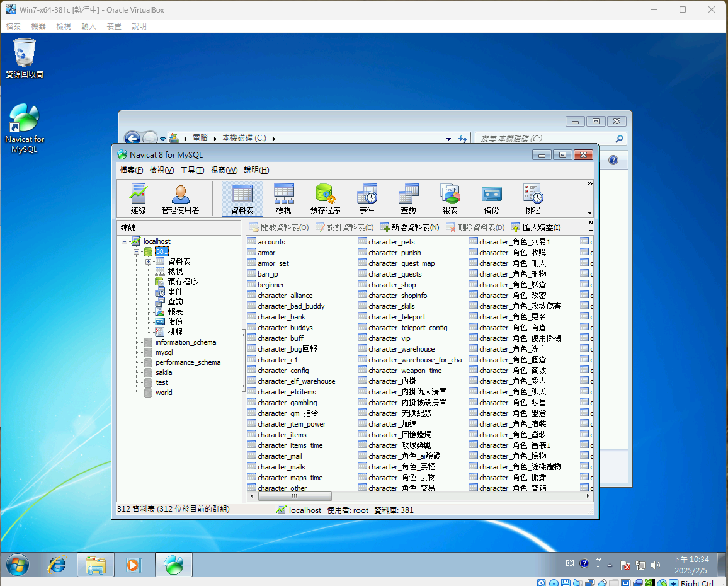Click Explorer back navigation button
The height and width of the screenshot is (586, 728).
[x=133, y=138]
